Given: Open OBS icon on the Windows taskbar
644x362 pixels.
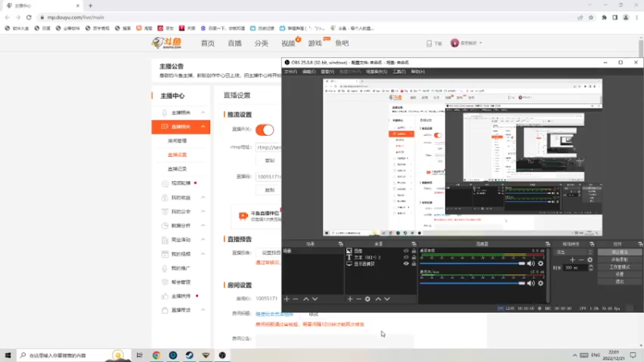Looking at the screenshot, I should [x=222, y=355].
